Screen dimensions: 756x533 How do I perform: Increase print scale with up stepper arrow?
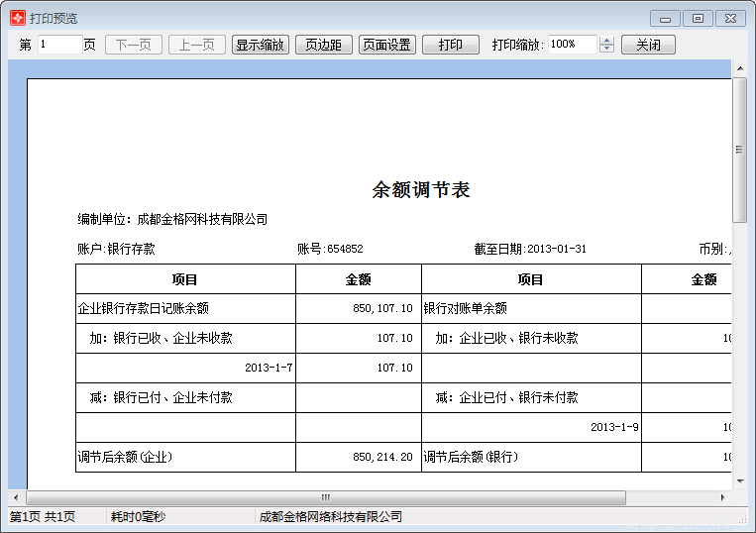point(607,41)
